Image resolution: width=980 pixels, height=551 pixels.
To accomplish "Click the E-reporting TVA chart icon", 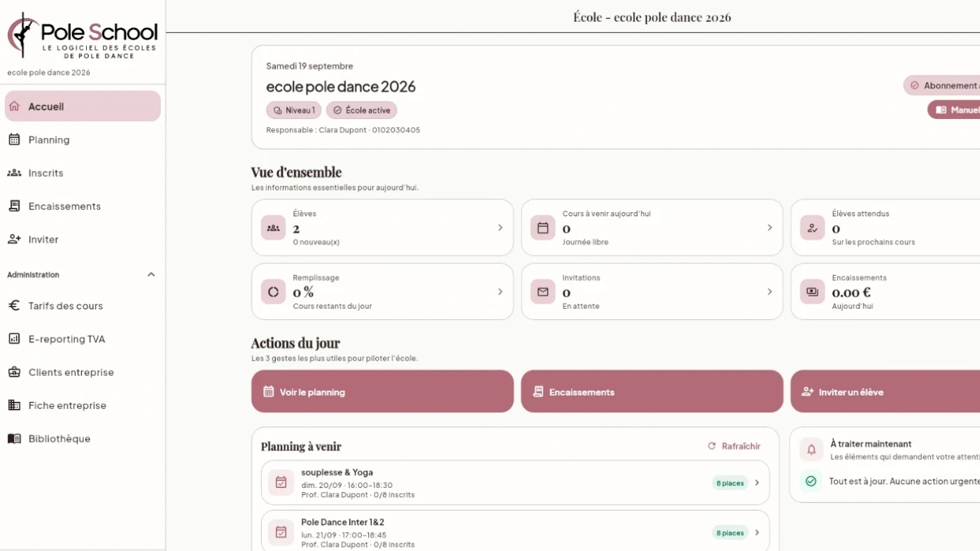I will (14, 339).
